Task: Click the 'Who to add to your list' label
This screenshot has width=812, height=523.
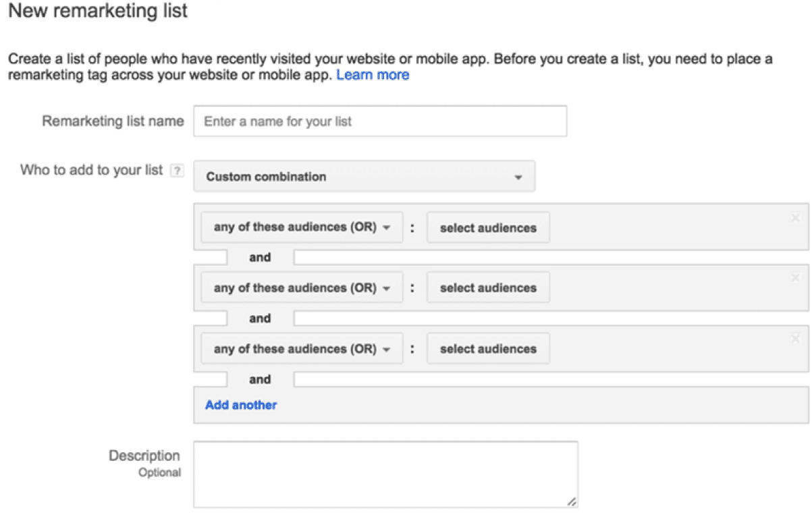Action: pos(92,170)
